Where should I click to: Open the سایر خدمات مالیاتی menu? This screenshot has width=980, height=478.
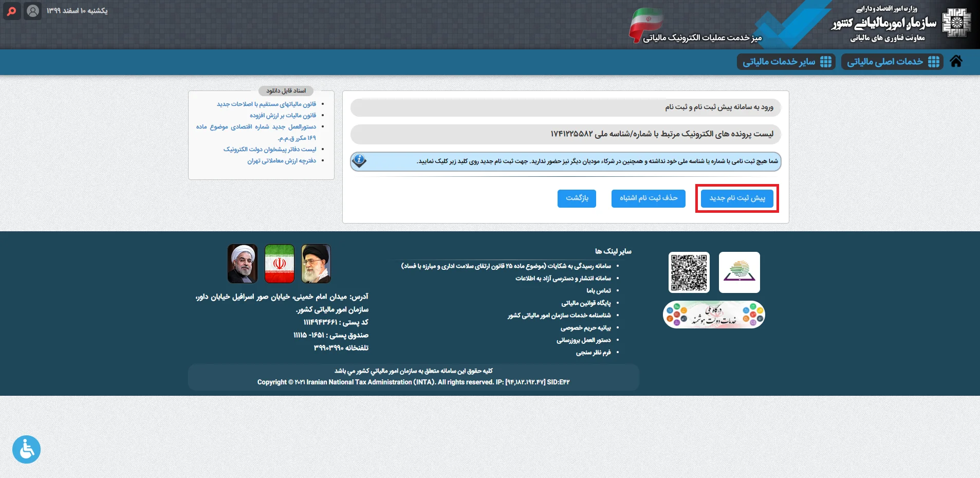coord(786,62)
